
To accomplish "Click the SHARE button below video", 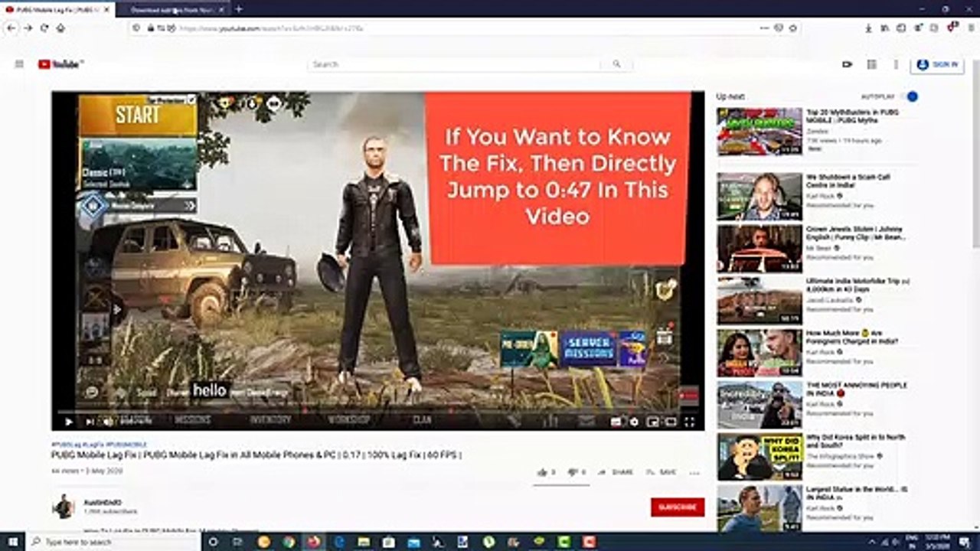I will pyautogui.click(x=617, y=472).
